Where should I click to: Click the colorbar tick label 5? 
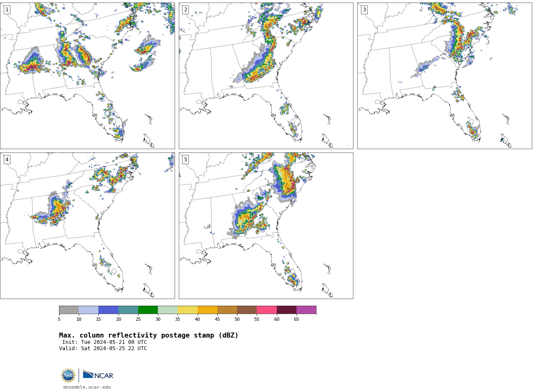click(59, 319)
